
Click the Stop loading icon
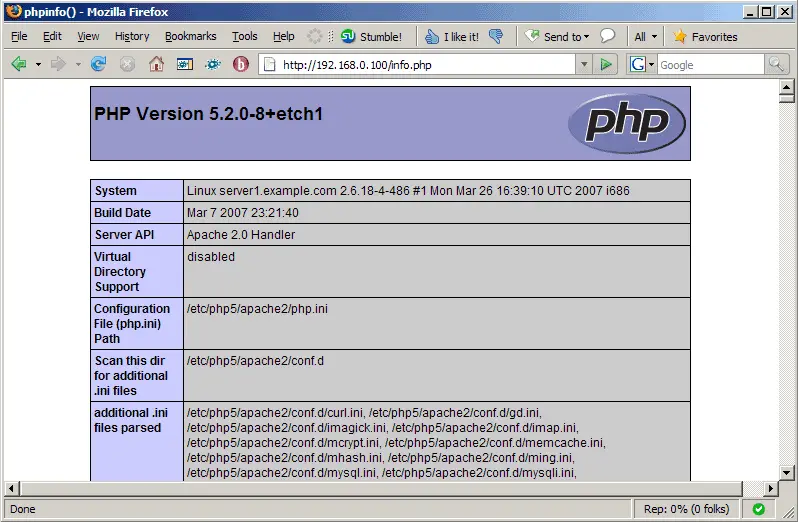(x=127, y=64)
